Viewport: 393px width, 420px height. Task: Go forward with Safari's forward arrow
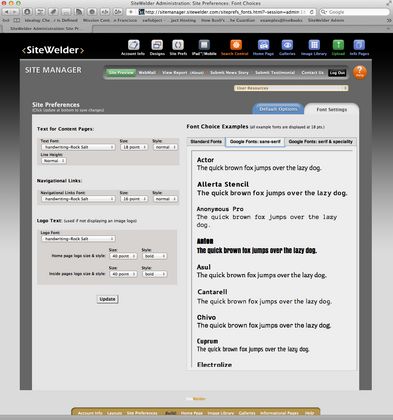[15, 12]
